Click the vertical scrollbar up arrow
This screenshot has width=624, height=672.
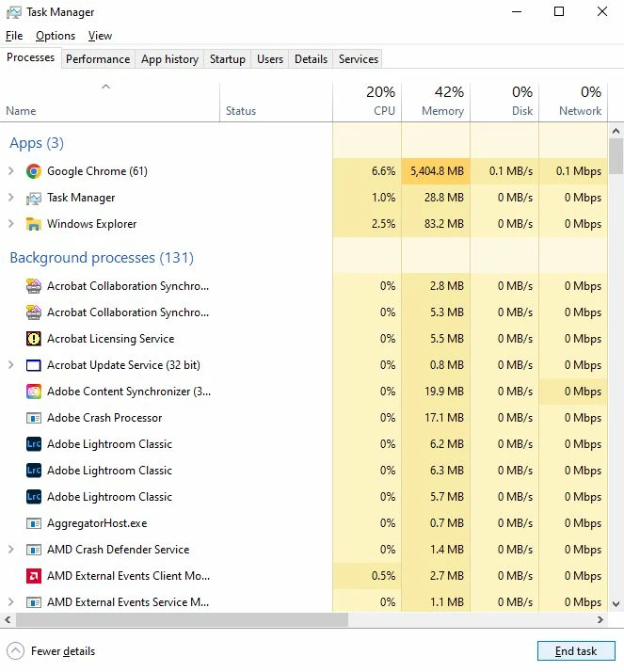(x=616, y=131)
